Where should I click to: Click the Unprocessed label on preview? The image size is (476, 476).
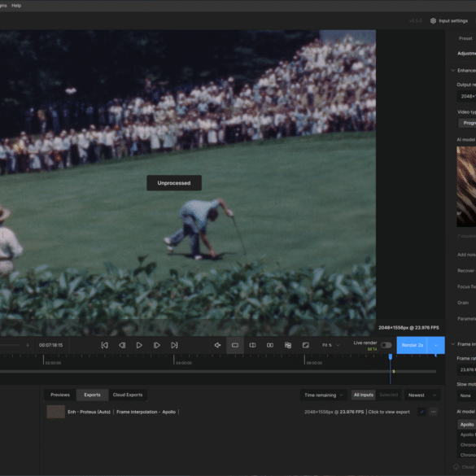[x=174, y=183]
